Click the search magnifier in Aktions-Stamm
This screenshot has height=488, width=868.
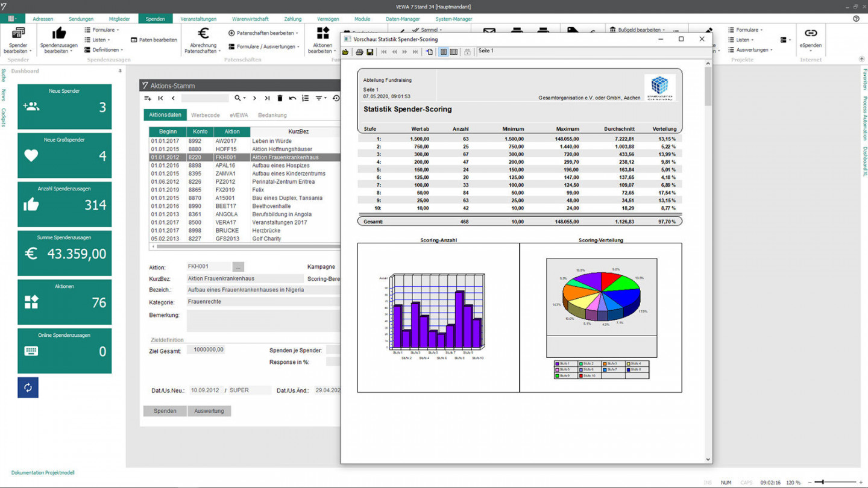click(x=238, y=98)
